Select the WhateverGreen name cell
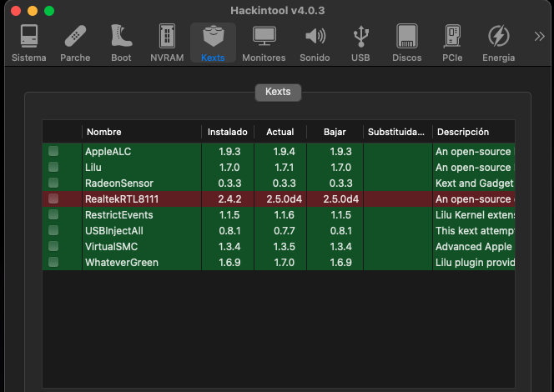Viewport: 554px width, 392px height. tap(142, 263)
